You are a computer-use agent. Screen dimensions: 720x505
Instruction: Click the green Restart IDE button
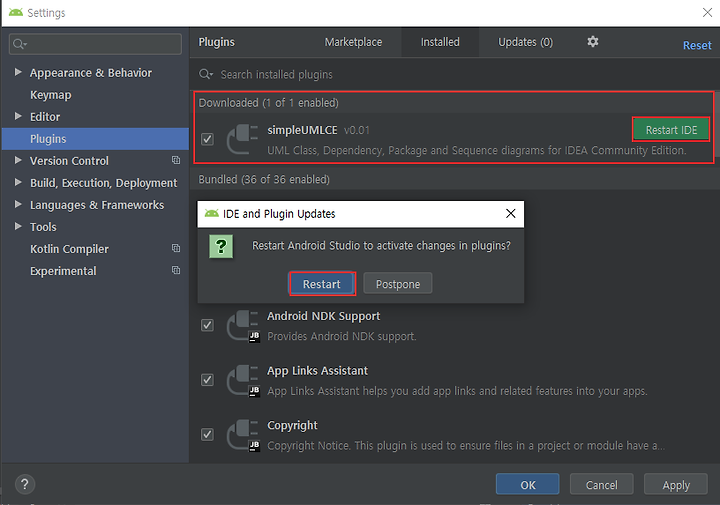pyautogui.click(x=671, y=130)
